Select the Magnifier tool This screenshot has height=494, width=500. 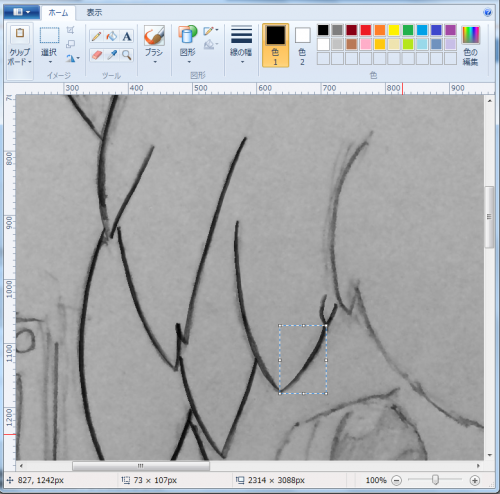click(x=127, y=55)
